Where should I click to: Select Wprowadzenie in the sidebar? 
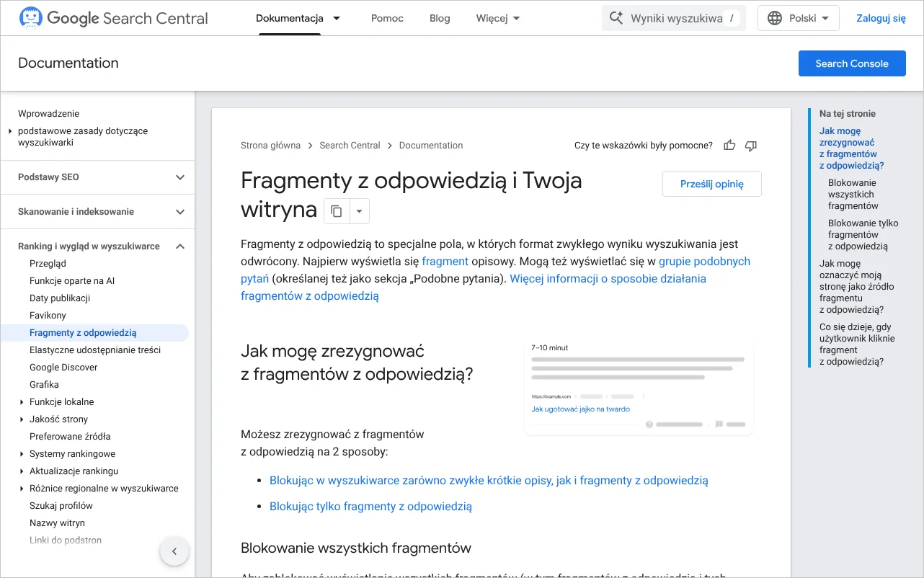pos(48,114)
